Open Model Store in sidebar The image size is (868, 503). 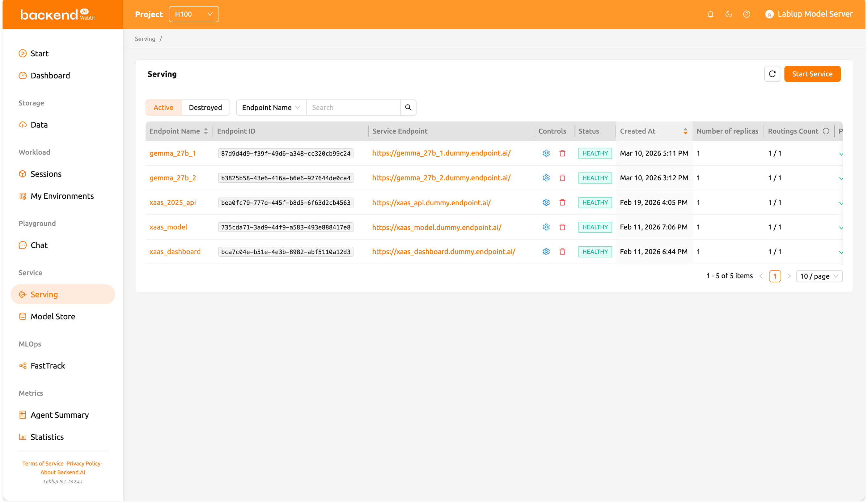tap(53, 316)
